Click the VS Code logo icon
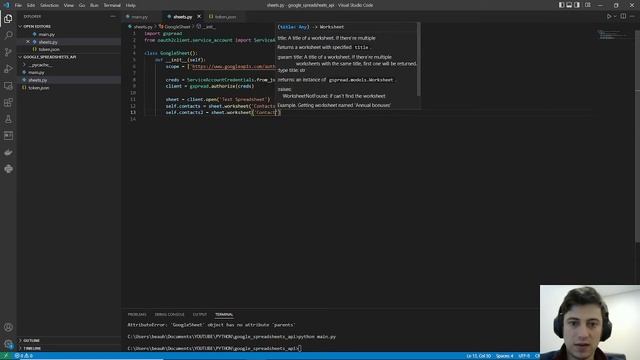 (x=6, y=5)
